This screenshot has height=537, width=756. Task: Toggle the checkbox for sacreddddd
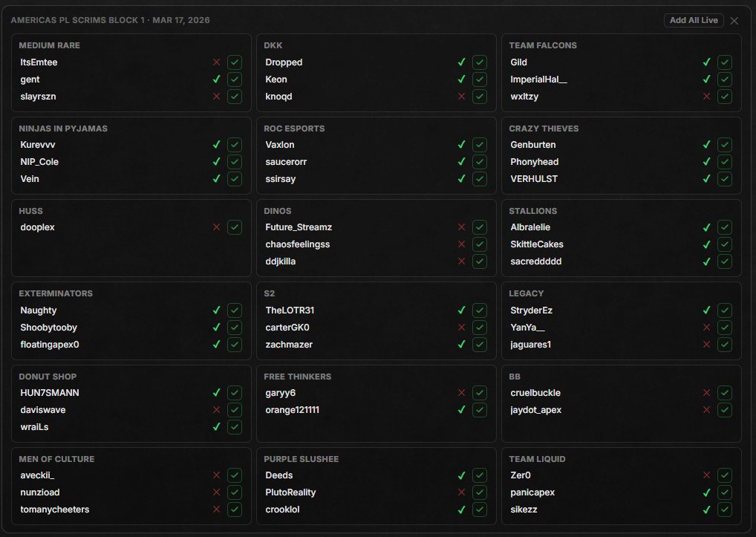coord(724,261)
